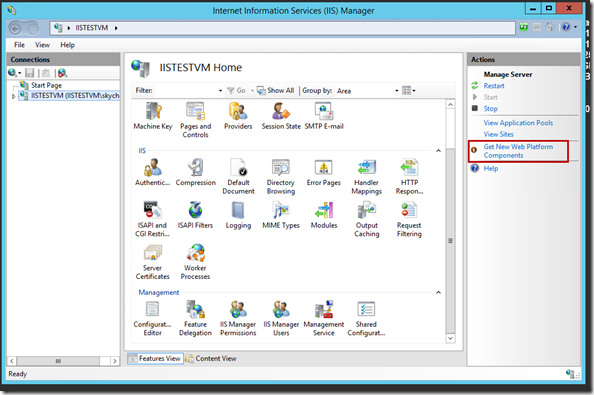Open ISAPI and CGI Restrictions
The height and width of the screenshot is (395, 594).
(x=152, y=219)
